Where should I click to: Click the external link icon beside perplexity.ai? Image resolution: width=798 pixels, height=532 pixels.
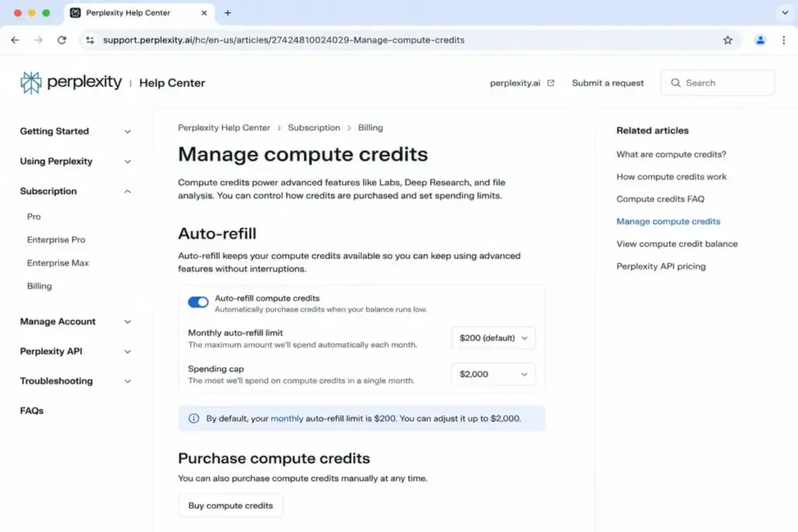551,83
